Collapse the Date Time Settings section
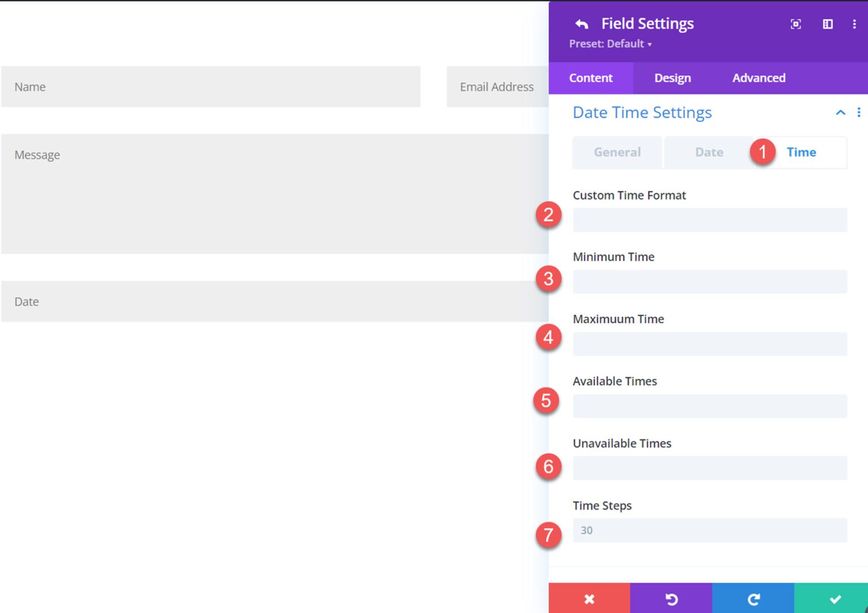The image size is (868, 613). [840, 113]
